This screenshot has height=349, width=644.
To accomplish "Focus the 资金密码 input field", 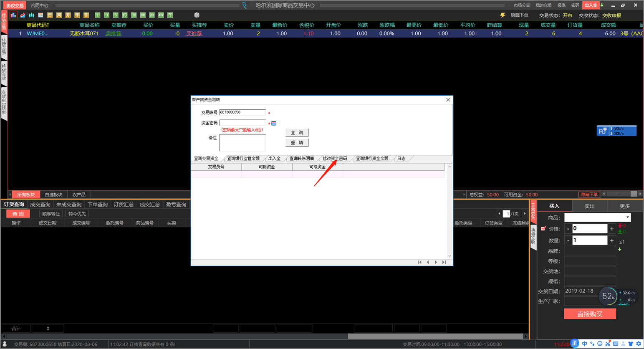I will coord(242,123).
